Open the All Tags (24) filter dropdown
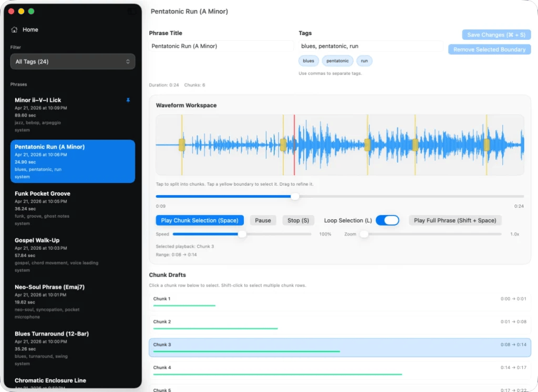538x392 pixels. [73, 61]
